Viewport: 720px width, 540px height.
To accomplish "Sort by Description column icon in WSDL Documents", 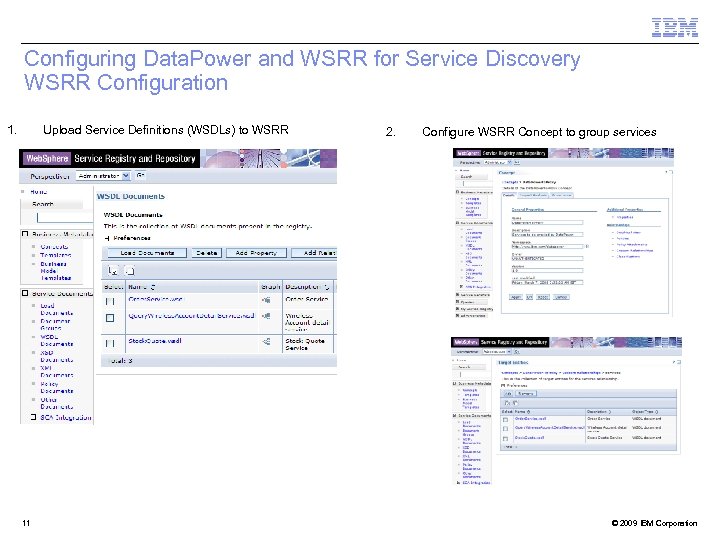I will [326, 287].
